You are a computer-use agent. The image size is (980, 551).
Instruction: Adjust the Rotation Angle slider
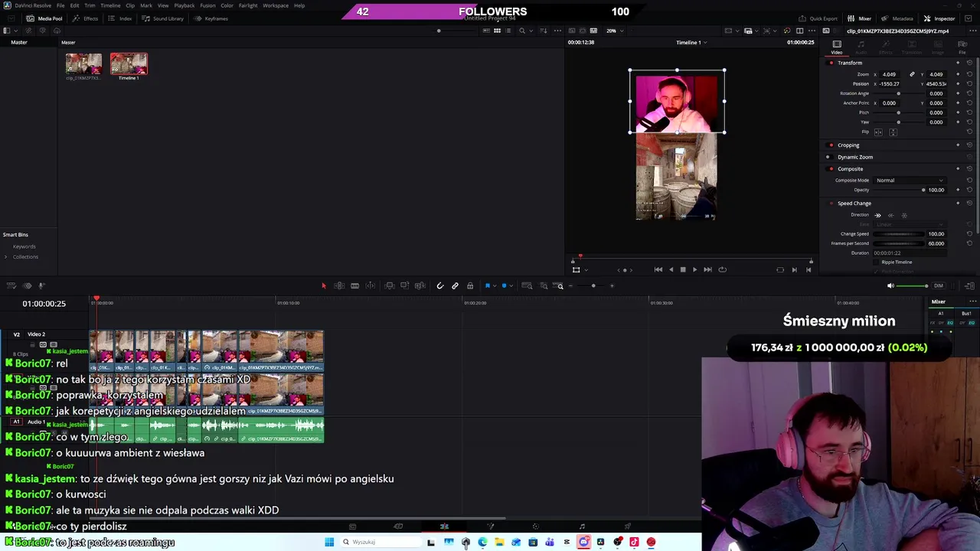[x=899, y=93]
